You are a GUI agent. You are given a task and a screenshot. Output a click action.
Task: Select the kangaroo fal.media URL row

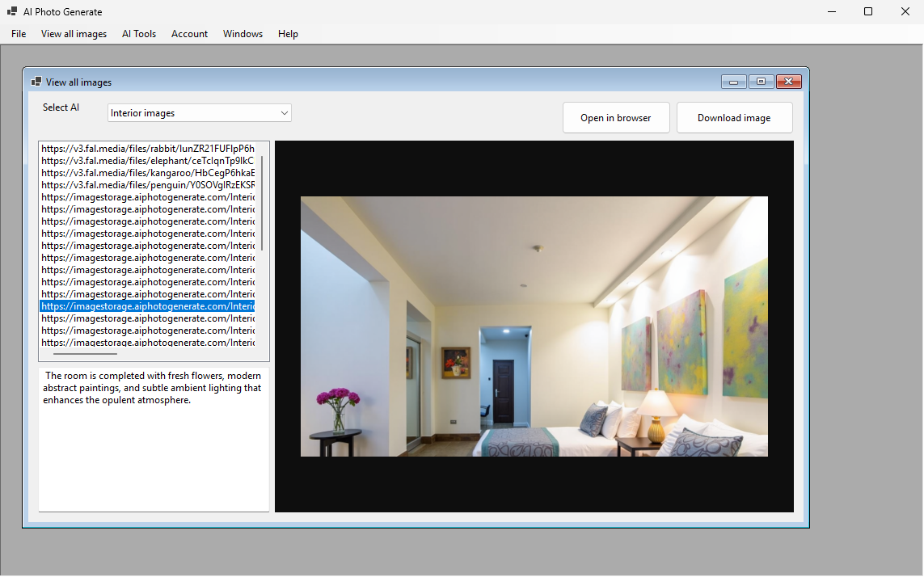(147, 173)
